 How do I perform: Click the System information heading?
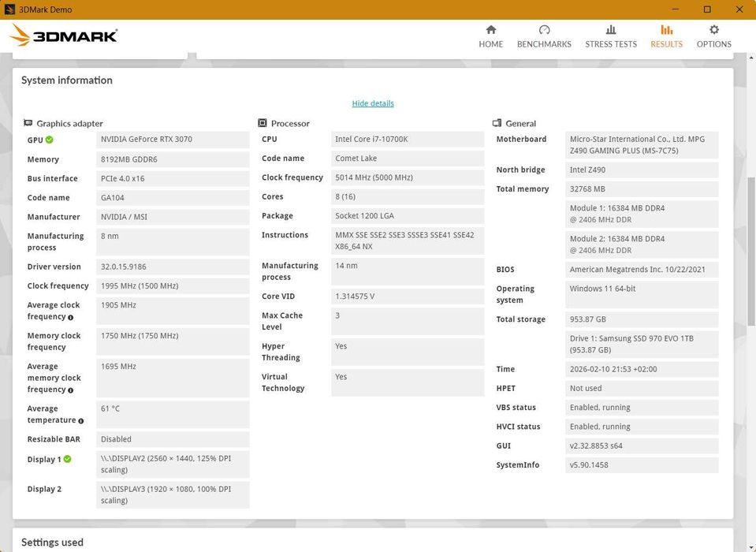point(66,80)
